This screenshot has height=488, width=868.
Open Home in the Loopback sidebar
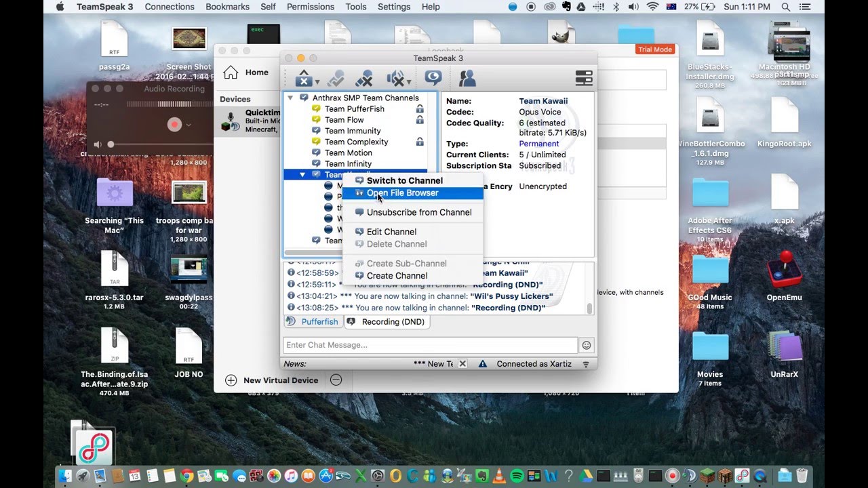(x=246, y=73)
